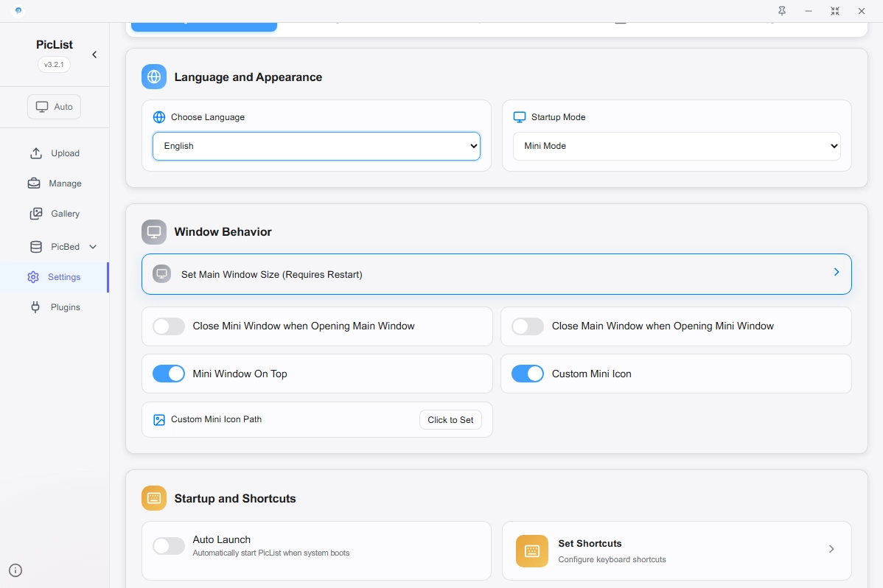Turn off Custom Mini Icon switch
This screenshot has height=588, width=883.
pyautogui.click(x=528, y=374)
